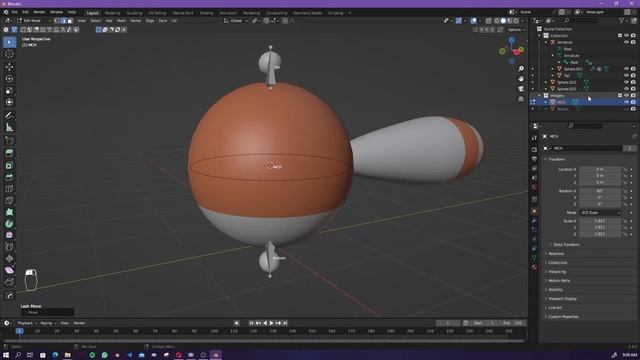640x360 pixels.
Task: Open the Render menu
Action: pyautogui.click(x=39, y=13)
